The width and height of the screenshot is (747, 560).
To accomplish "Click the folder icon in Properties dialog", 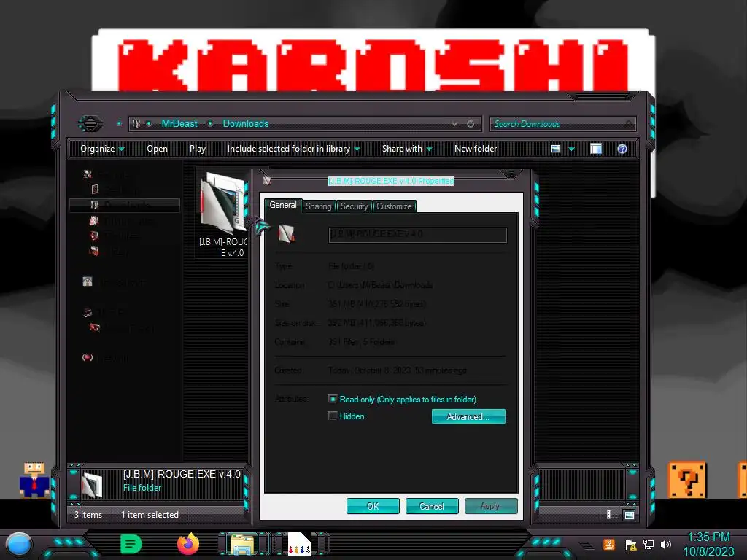I will [286, 233].
